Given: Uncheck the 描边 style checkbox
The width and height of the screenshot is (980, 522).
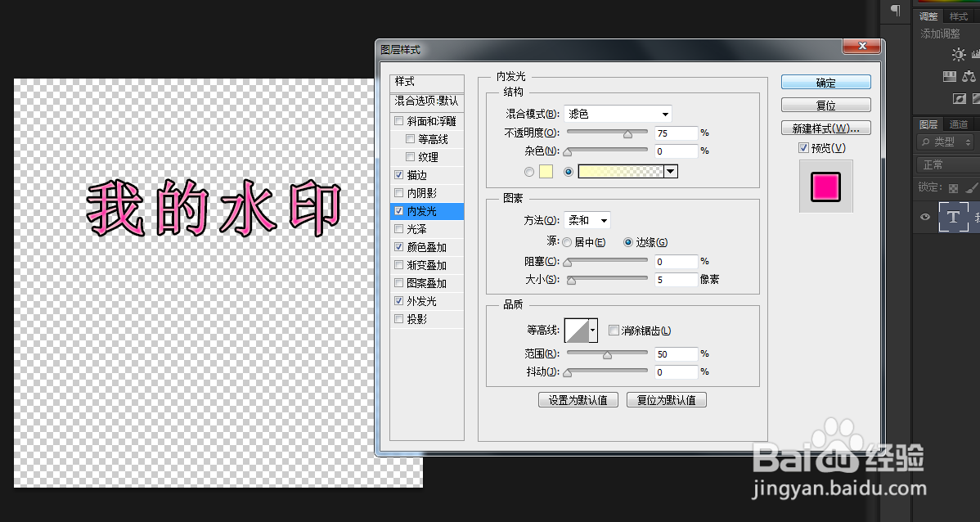Looking at the screenshot, I should [x=398, y=175].
